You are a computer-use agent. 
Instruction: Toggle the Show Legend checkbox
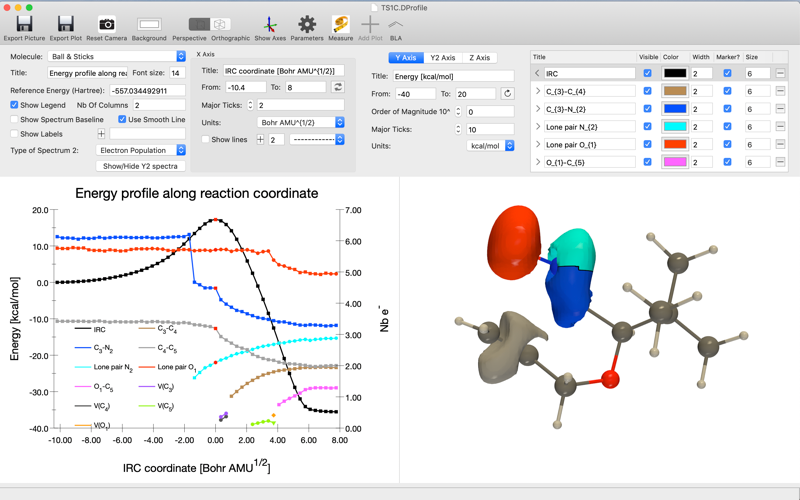tap(14, 105)
